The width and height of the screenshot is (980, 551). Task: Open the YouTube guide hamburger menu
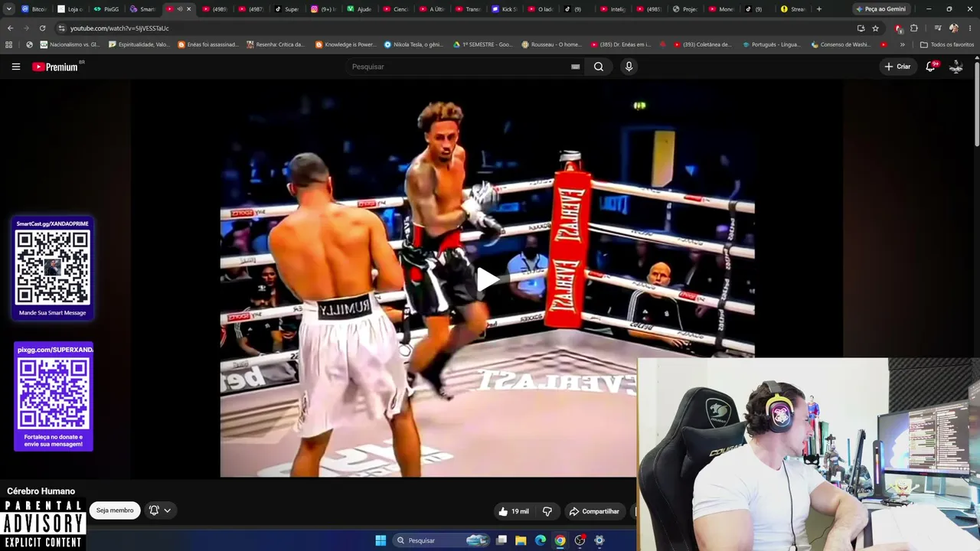pyautogui.click(x=15, y=67)
